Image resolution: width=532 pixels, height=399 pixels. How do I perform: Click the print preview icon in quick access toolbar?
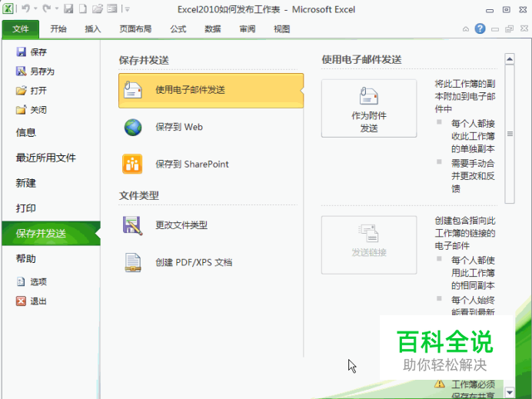(x=112, y=8)
